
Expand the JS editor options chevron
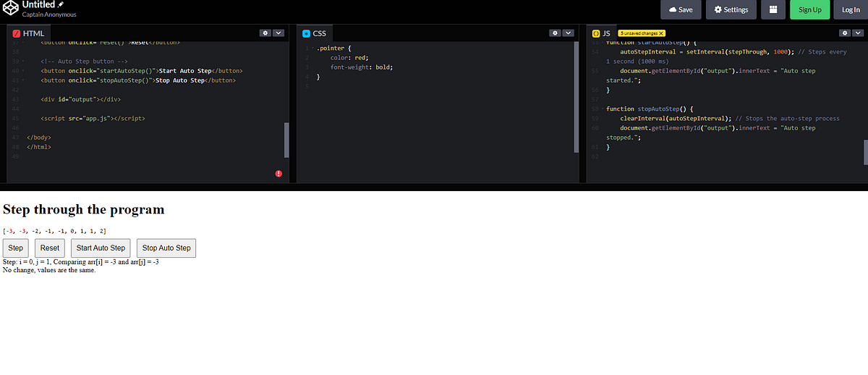[x=858, y=33]
